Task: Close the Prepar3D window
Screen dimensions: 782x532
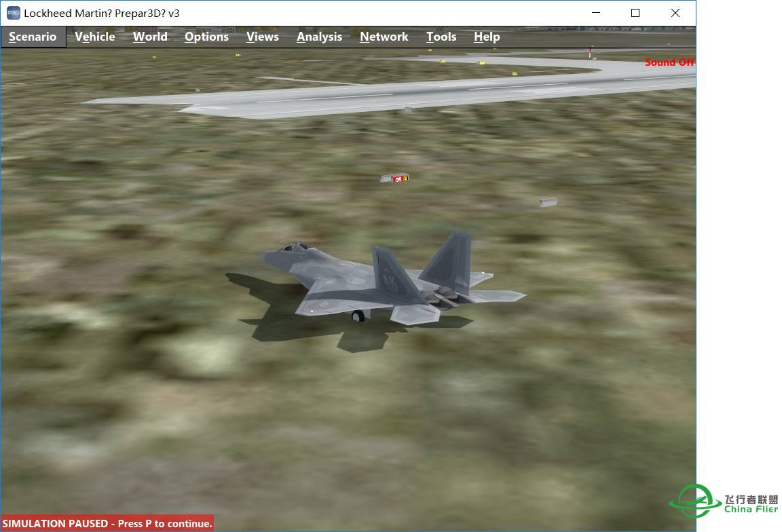Action: click(675, 13)
